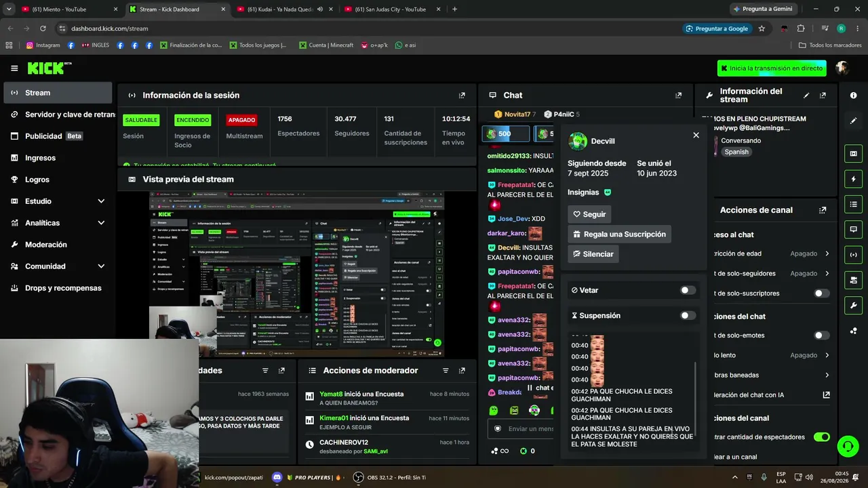This screenshot has height=488, width=868.
Task: Toggle the Vetar switch for Decvill
Action: pos(688,290)
